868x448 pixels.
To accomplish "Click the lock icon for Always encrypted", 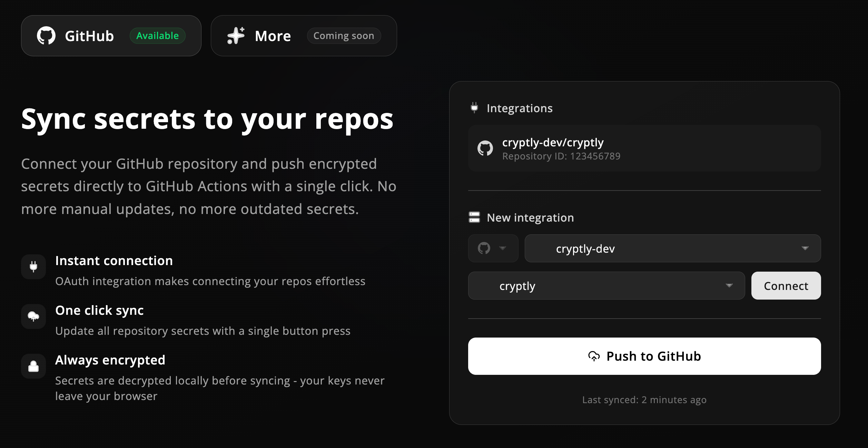I will point(33,366).
